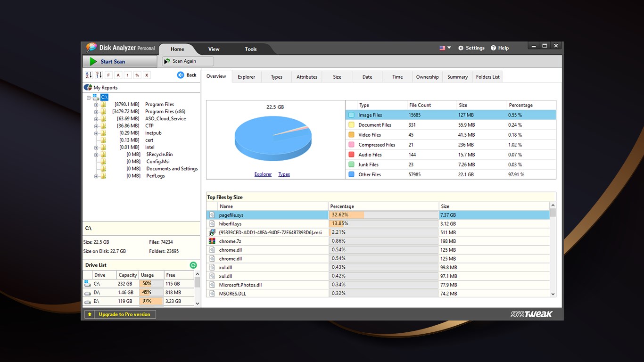This screenshot has width=644, height=362.
Task: Expand the Intel folder node
Action: (96, 148)
